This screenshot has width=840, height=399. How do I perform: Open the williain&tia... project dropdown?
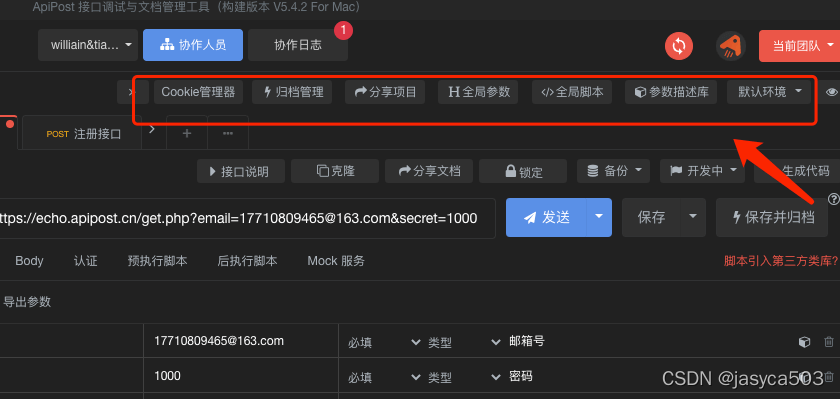point(88,45)
